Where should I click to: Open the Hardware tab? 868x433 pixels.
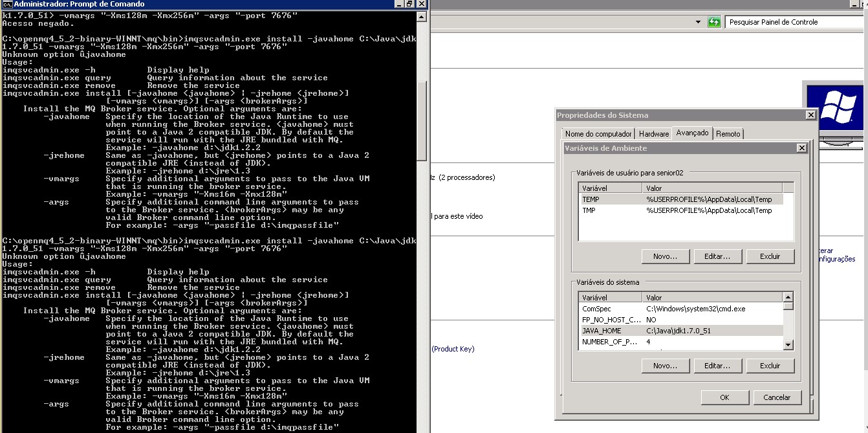tap(653, 134)
